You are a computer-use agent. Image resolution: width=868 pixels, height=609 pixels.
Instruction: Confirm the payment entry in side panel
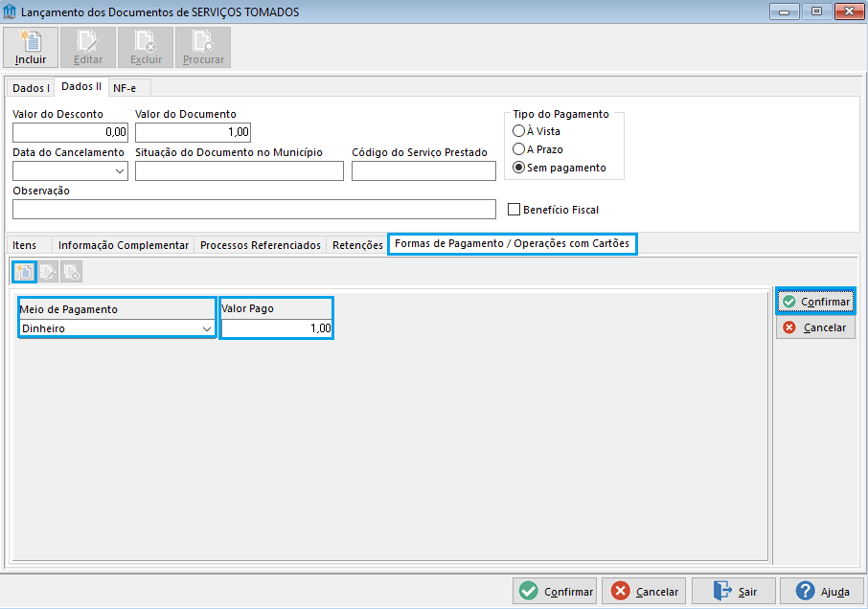point(816,302)
